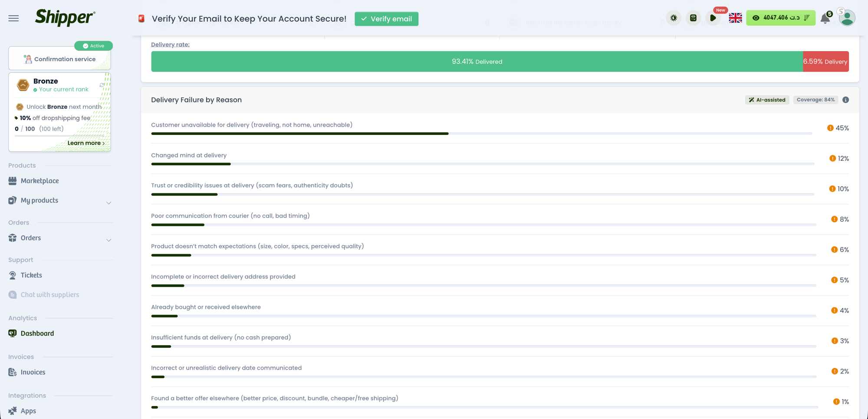Toggle balance visibility with the eye icon

pos(756,18)
